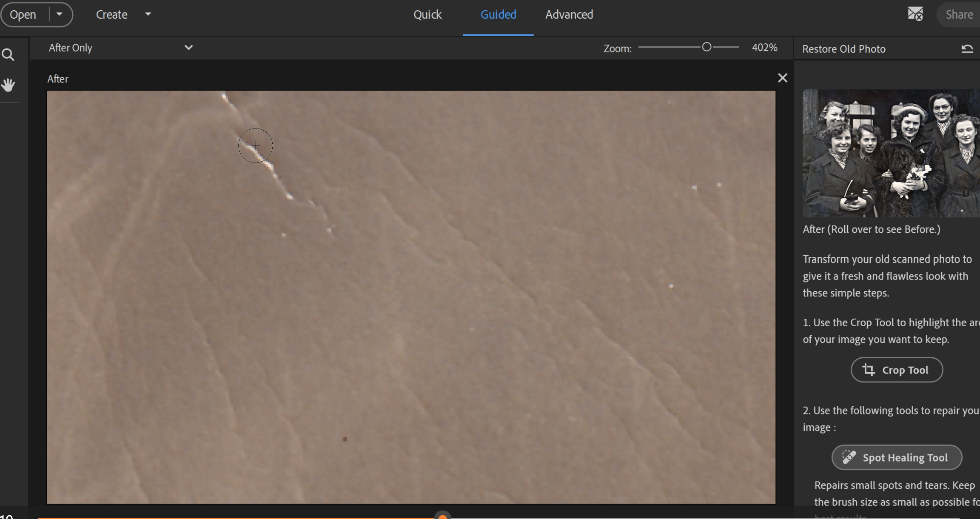Expand the Create menu dropdown
Image resolution: width=980 pixels, height=519 pixels.
tap(148, 14)
